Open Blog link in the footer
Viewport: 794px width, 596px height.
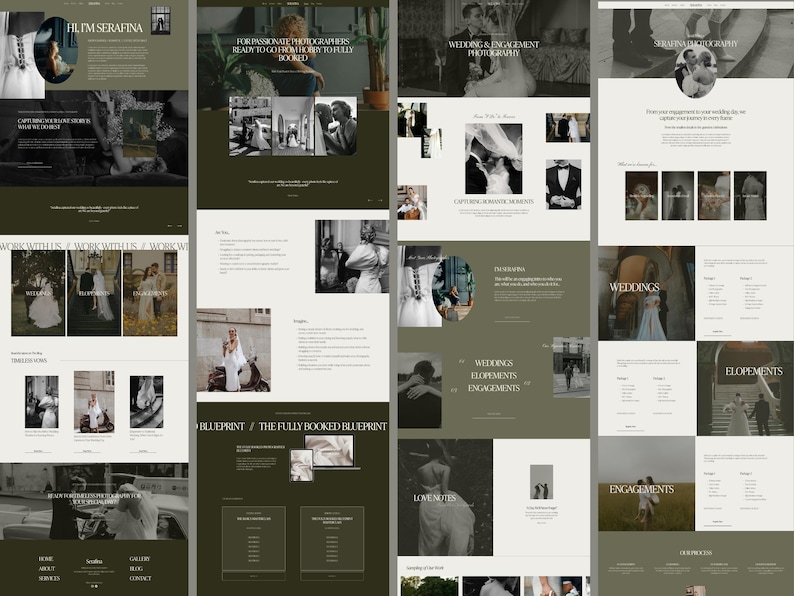[x=136, y=569]
